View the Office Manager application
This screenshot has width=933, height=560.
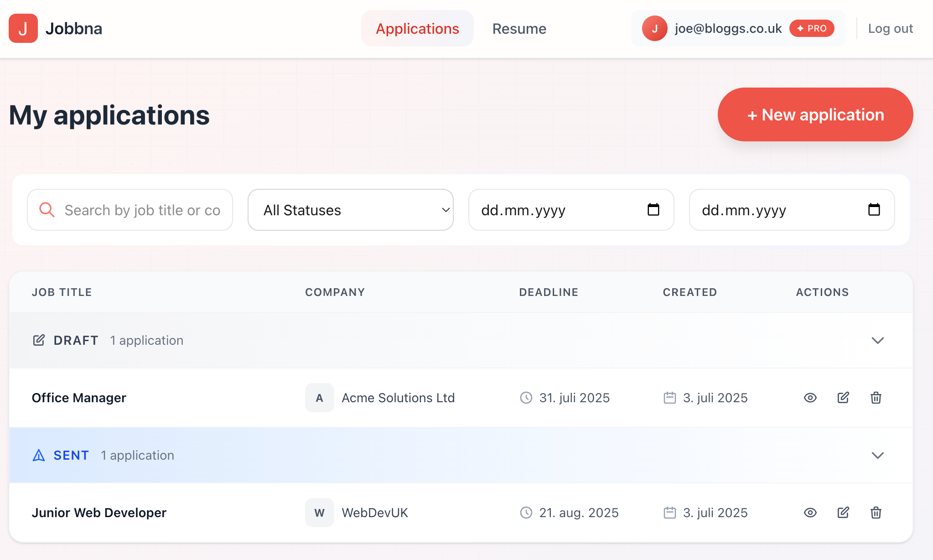810,398
